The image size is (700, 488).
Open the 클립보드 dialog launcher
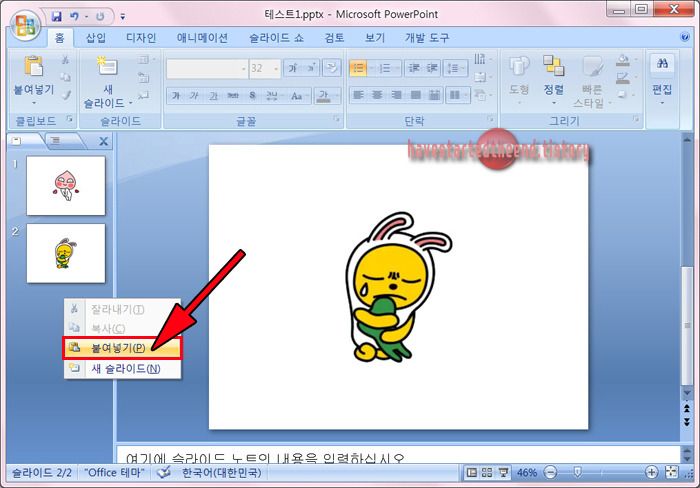pyautogui.click(x=70, y=119)
